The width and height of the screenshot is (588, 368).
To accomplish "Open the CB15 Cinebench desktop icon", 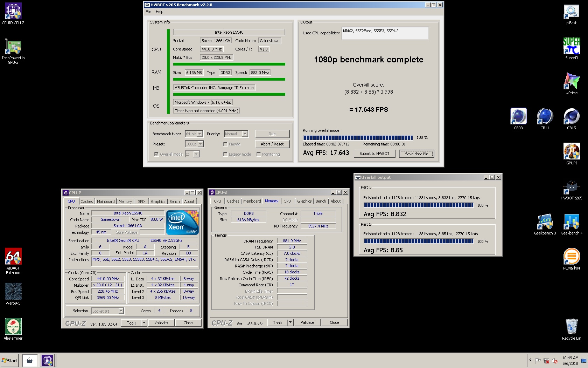I will click(571, 119).
